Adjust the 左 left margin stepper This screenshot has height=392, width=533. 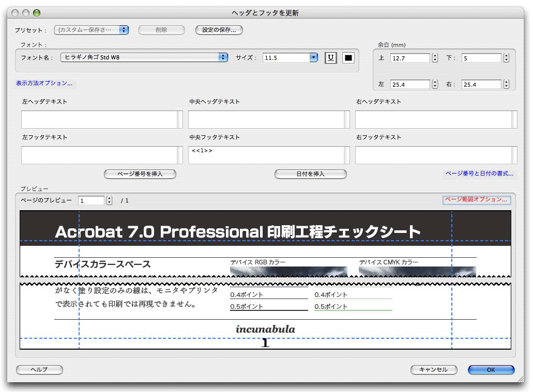tap(435, 84)
